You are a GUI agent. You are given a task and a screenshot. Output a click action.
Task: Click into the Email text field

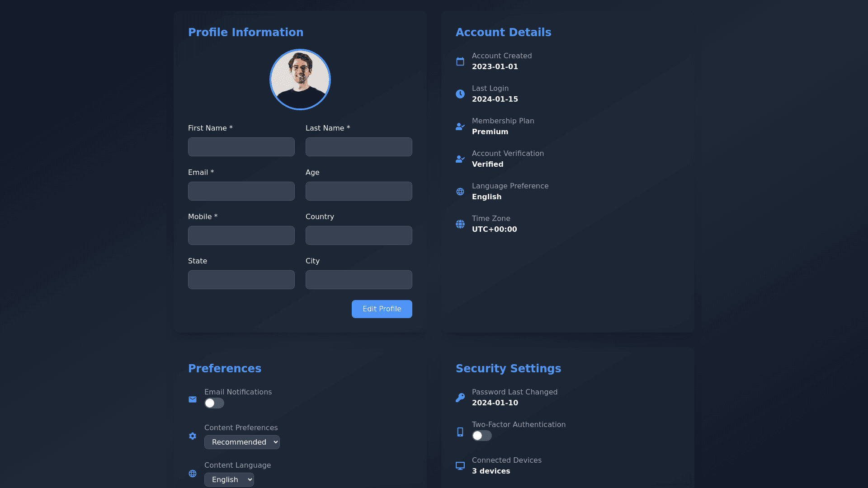[x=241, y=191]
